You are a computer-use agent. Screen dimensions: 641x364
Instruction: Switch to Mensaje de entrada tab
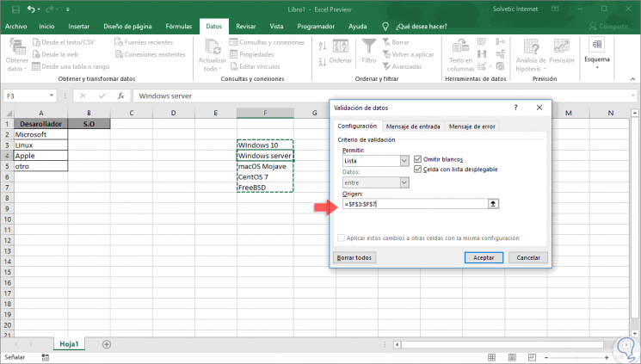(413, 126)
